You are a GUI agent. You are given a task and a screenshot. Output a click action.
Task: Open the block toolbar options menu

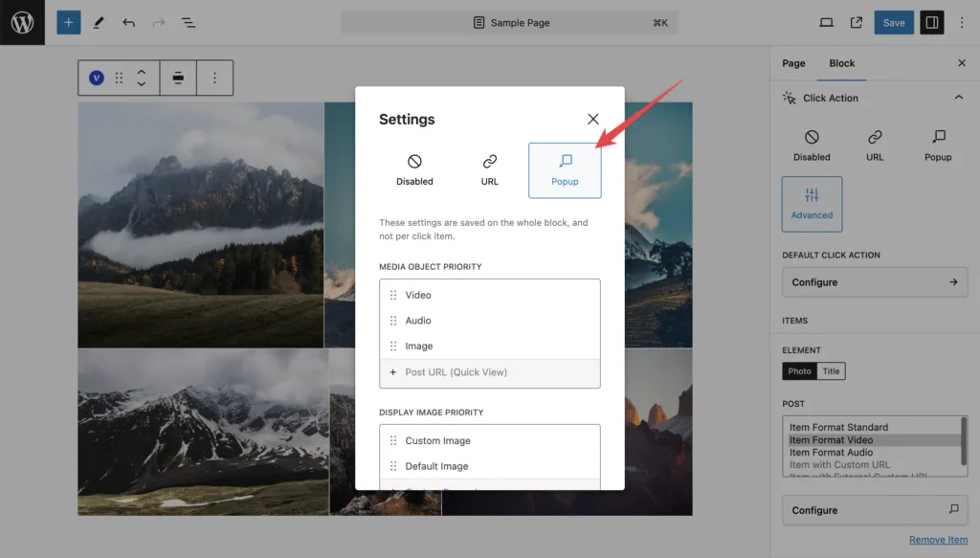click(214, 78)
